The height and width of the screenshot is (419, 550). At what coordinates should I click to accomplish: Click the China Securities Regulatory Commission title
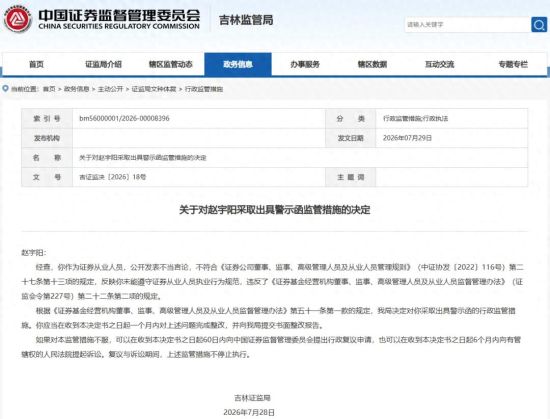click(119, 19)
